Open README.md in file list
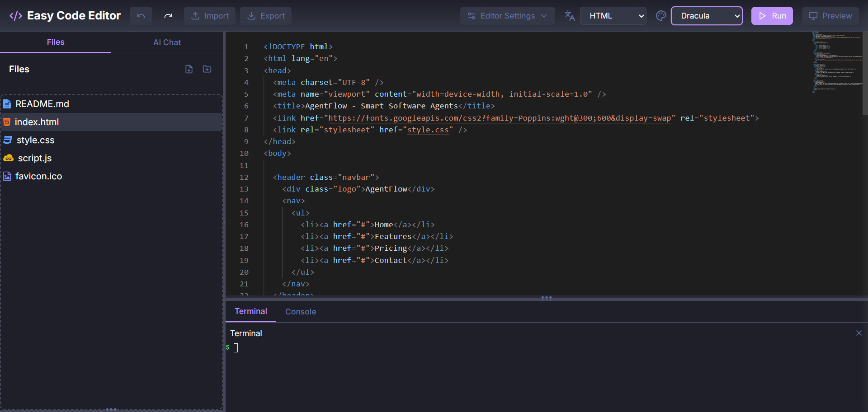This screenshot has height=412, width=868. tap(111, 104)
